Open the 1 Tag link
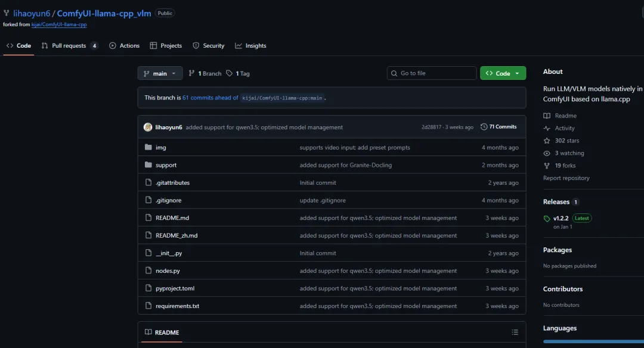 click(238, 73)
